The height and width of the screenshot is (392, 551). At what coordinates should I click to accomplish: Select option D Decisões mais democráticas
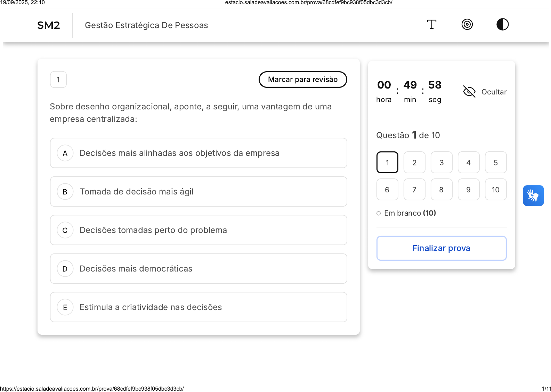[x=198, y=269]
